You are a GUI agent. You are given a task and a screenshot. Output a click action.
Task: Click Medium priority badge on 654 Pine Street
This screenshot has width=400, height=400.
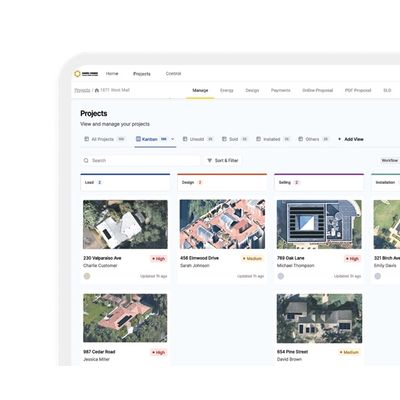pyautogui.click(x=349, y=352)
